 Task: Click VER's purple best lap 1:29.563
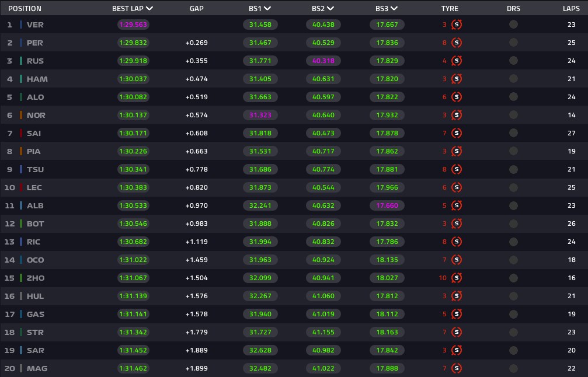(x=133, y=25)
